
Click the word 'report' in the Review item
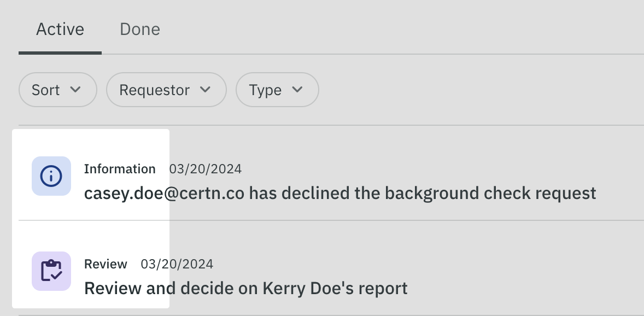coord(387,288)
